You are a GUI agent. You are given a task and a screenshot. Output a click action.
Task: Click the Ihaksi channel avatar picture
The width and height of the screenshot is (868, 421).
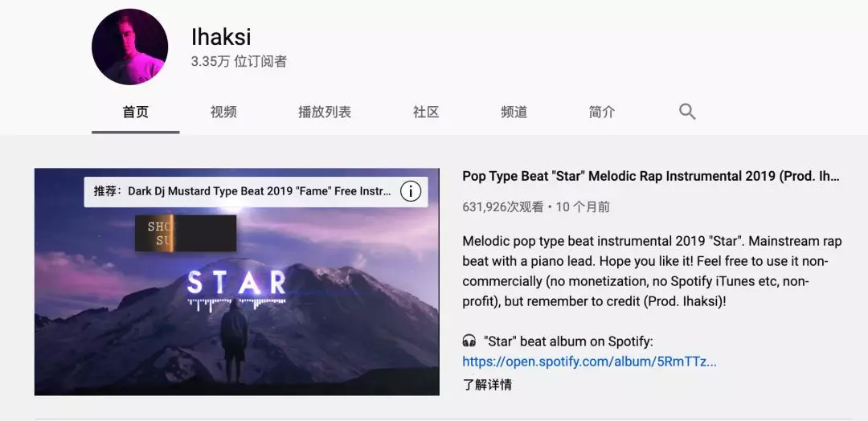point(129,47)
